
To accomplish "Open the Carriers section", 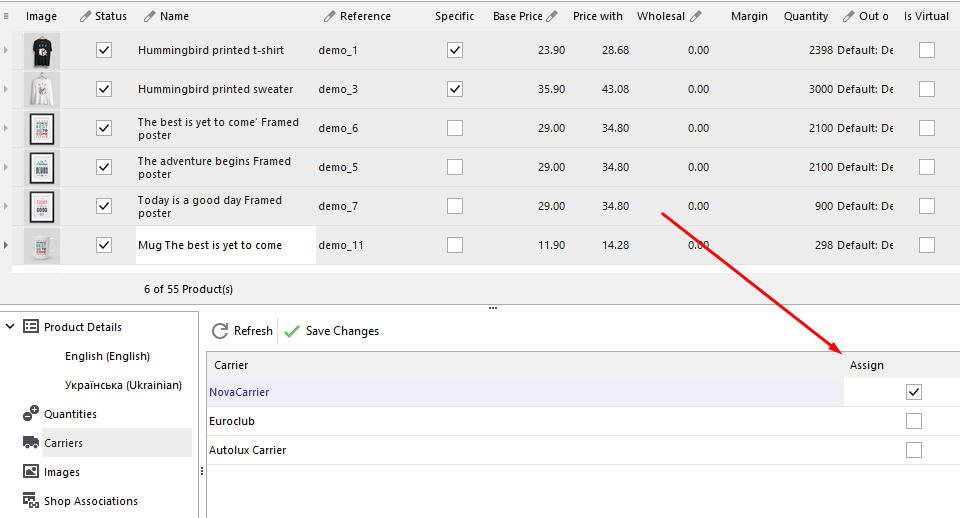I will pos(63,443).
